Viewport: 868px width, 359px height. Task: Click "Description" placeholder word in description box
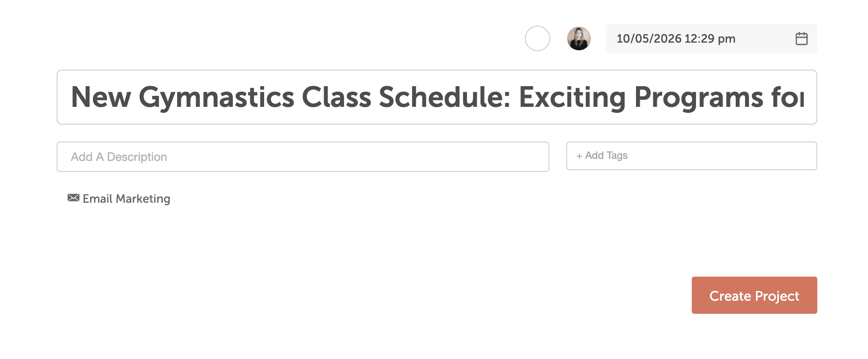pos(137,157)
